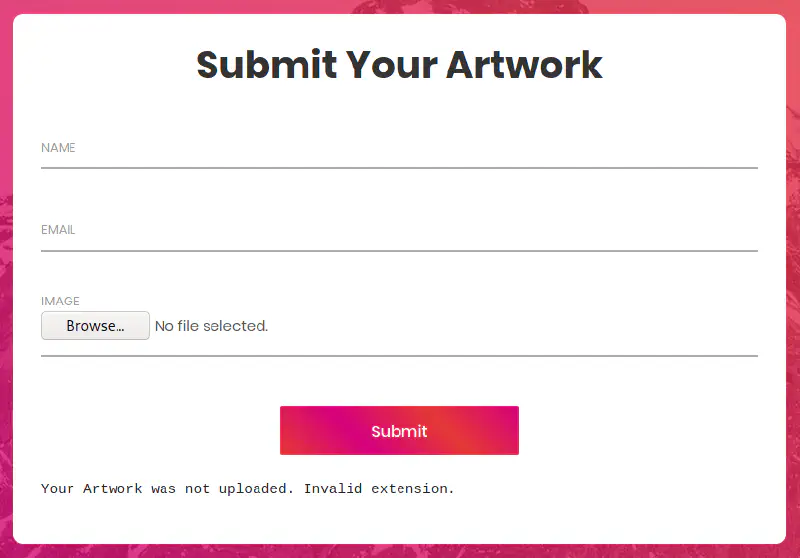Click the Name input field
The width and height of the screenshot is (800, 558).
tap(400, 148)
